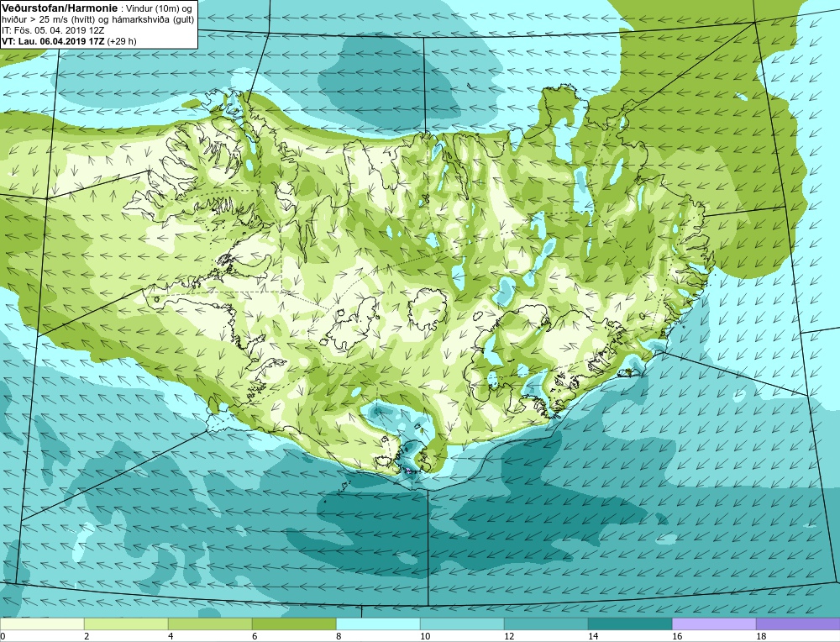Click the legend scale label '6'
840x642 pixels.
tap(255, 636)
